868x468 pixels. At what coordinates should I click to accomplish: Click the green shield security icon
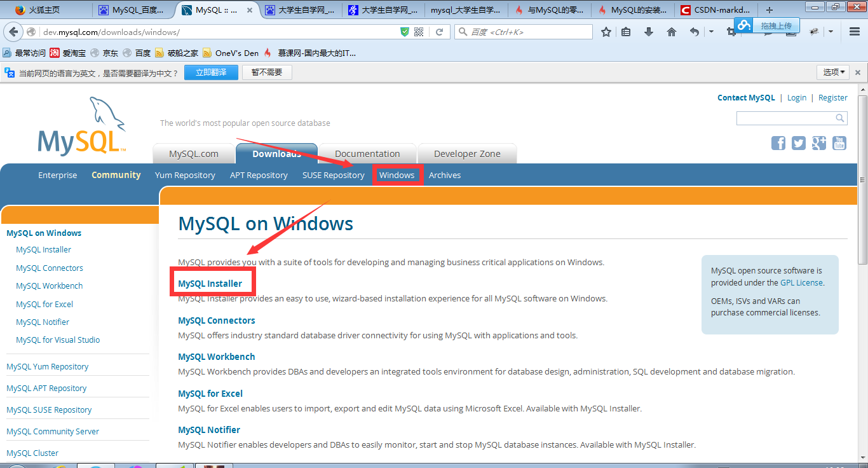[x=405, y=32]
